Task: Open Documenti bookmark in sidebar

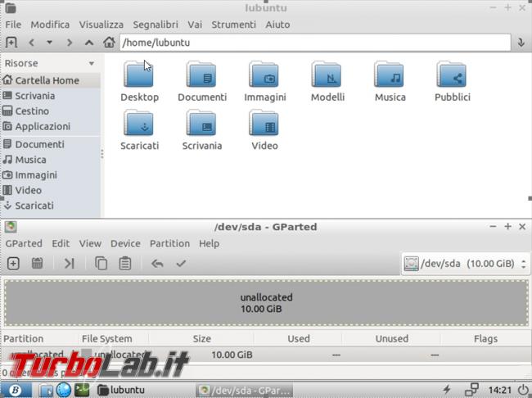Action: coord(50,144)
